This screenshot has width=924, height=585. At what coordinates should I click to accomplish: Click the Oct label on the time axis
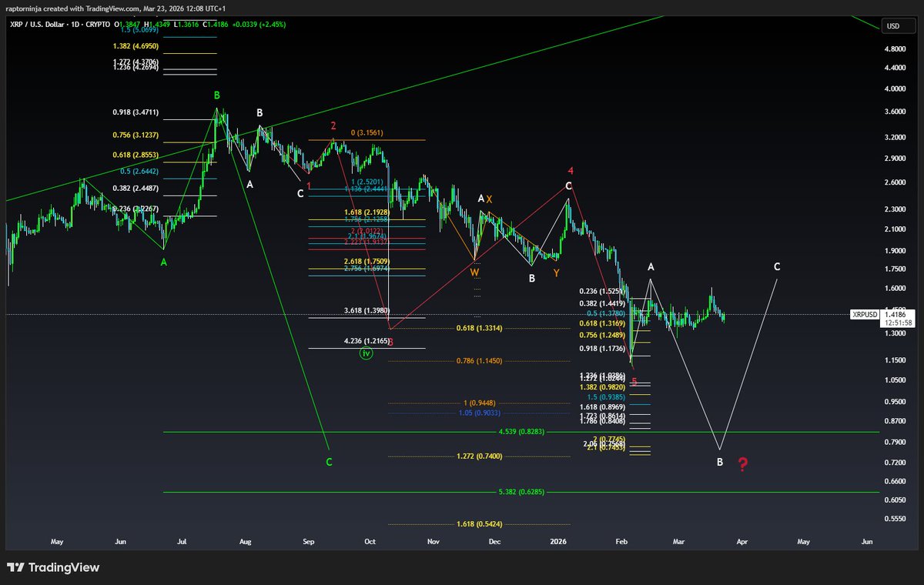click(x=370, y=542)
